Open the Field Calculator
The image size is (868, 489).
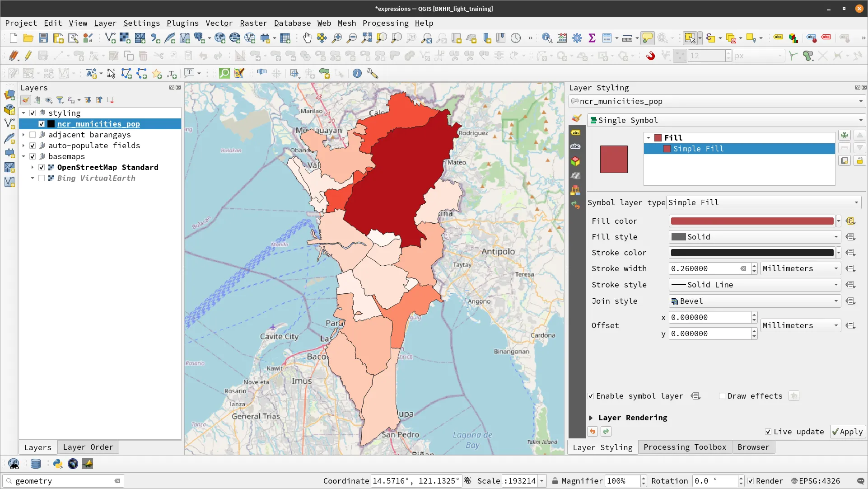click(x=562, y=38)
